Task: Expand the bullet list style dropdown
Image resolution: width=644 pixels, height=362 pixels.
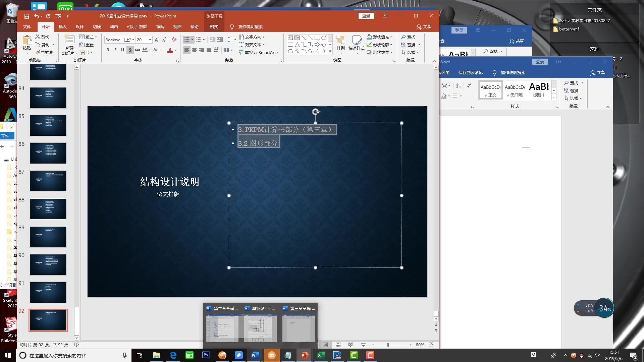Action: (x=192, y=40)
